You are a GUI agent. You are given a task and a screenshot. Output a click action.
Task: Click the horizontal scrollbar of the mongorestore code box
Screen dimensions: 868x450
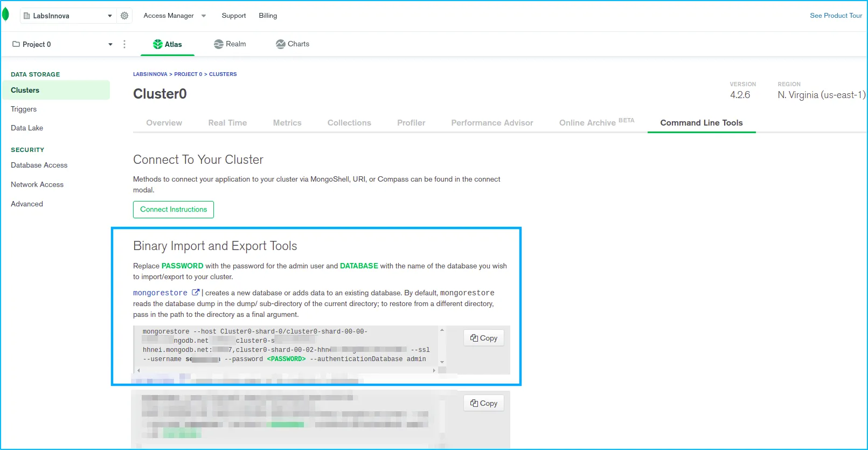pos(286,370)
